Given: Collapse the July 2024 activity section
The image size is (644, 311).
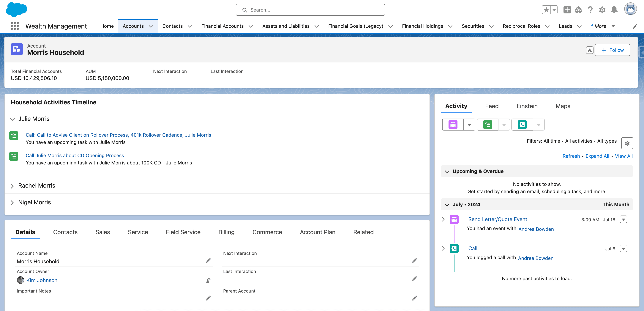Looking at the screenshot, I should pyautogui.click(x=447, y=205).
